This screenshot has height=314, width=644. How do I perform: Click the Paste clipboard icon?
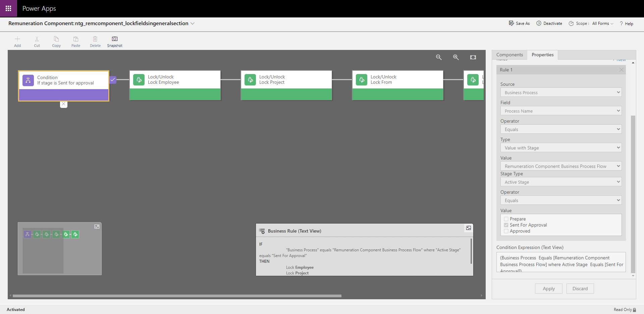76,39
